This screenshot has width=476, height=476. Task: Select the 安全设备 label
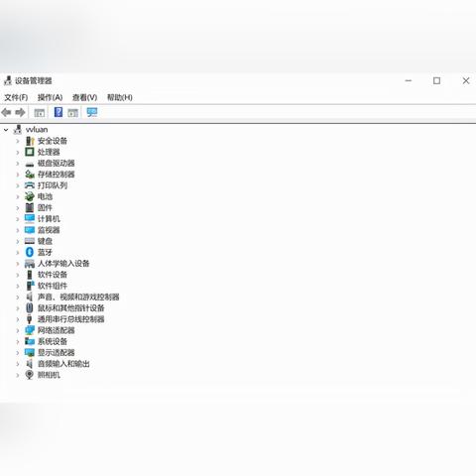click(53, 141)
